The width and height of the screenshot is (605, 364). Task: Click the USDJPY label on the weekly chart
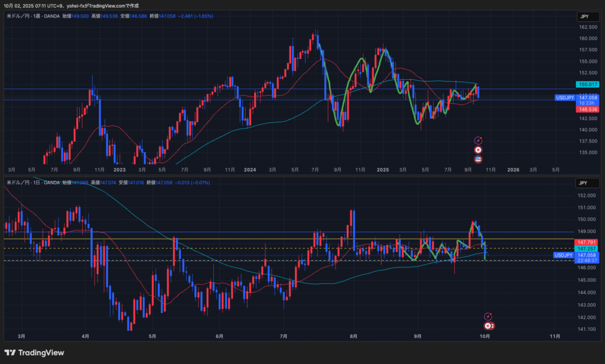tap(565, 97)
